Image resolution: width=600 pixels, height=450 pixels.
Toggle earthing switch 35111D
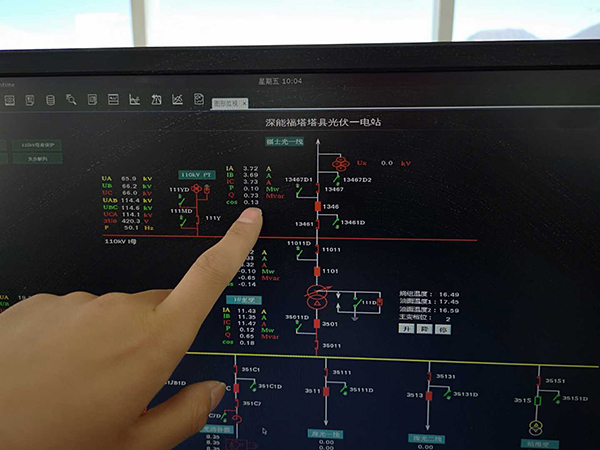tap(344, 390)
